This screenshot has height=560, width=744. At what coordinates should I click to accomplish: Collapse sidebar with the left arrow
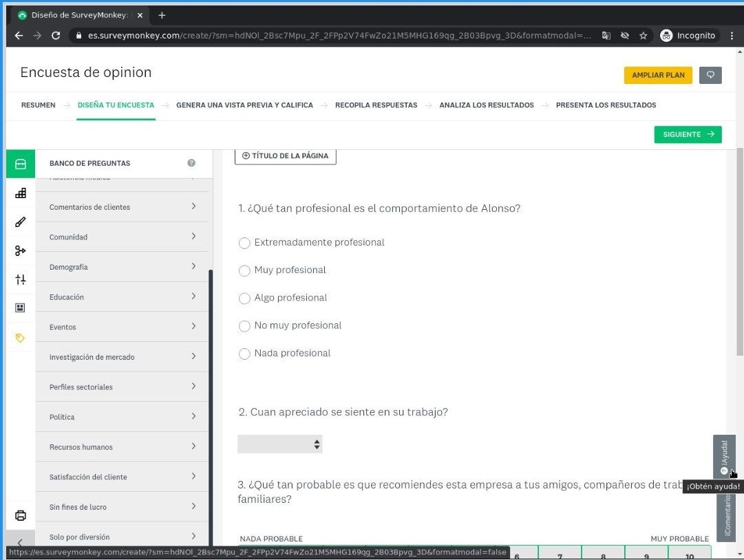(20, 542)
